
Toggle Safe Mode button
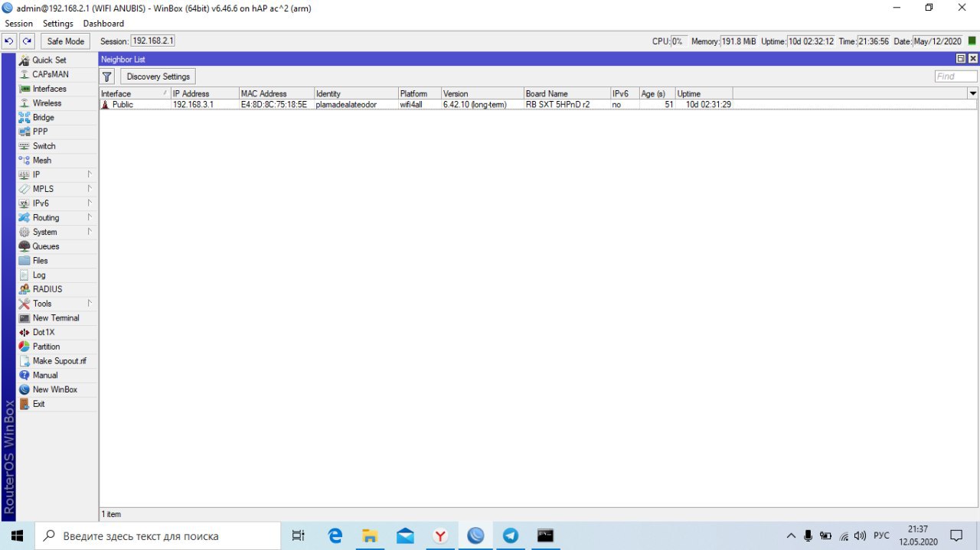click(x=65, y=41)
